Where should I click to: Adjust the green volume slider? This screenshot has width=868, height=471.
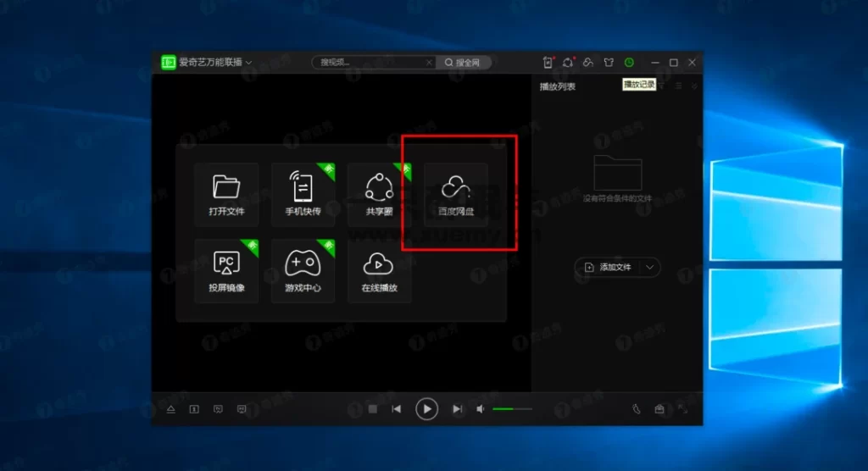click(x=512, y=409)
